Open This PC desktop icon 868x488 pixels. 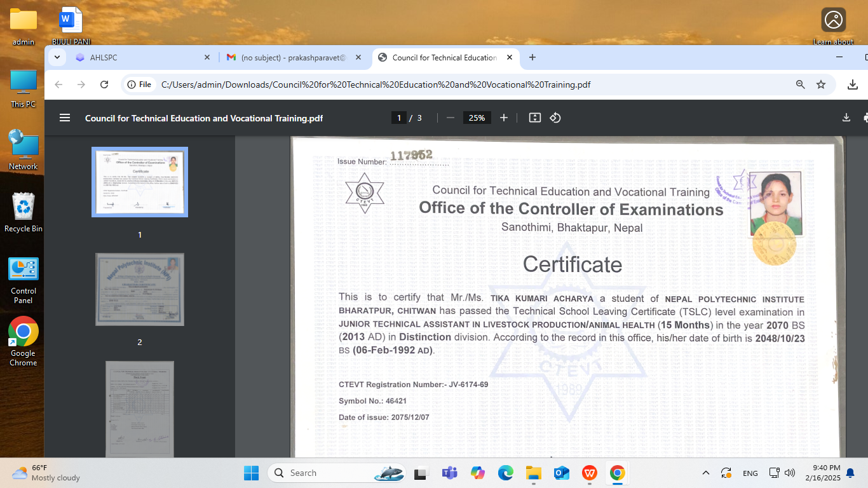[24, 88]
